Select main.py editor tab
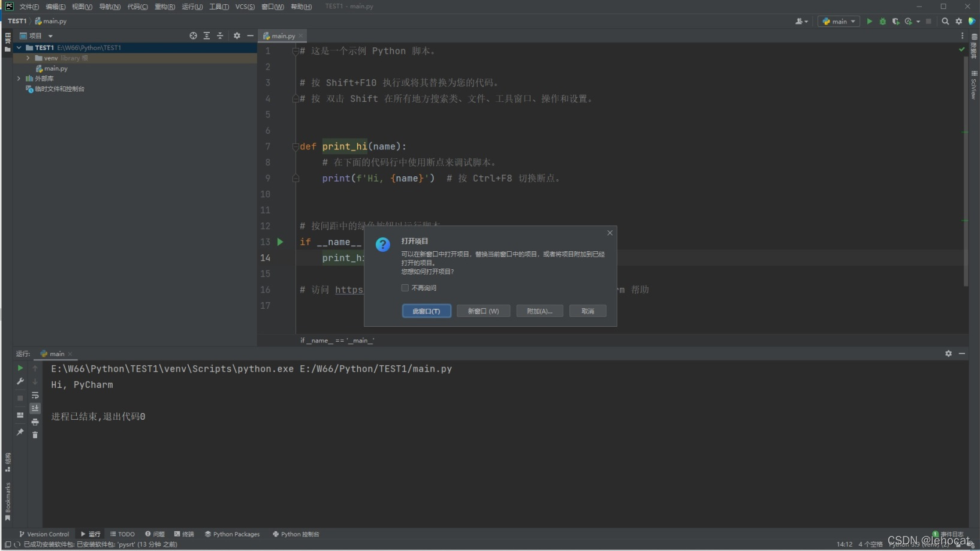 tap(283, 36)
